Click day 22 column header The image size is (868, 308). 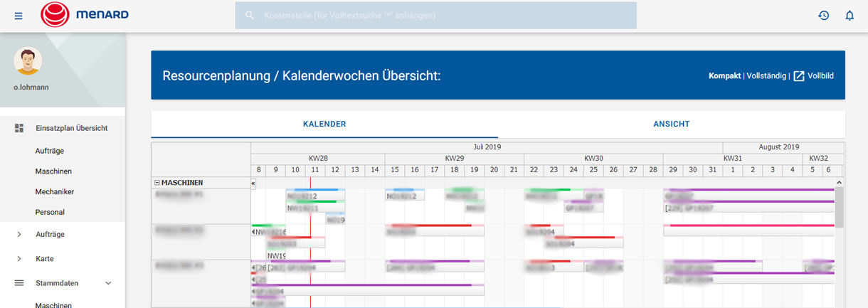pyautogui.click(x=534, y=171)
